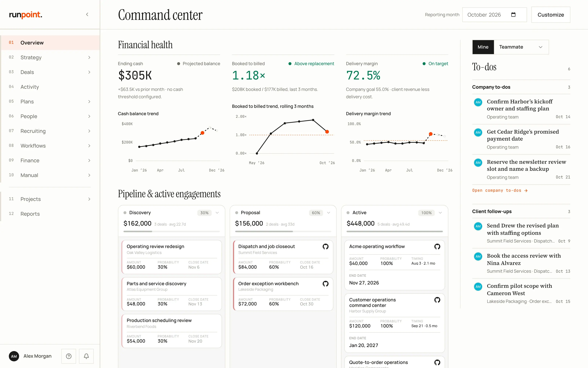The width and height of the screenshot is (588, 368).
Task: Expand the Active stage chevron
Action: pyautogui.click(x=440, y=213)
